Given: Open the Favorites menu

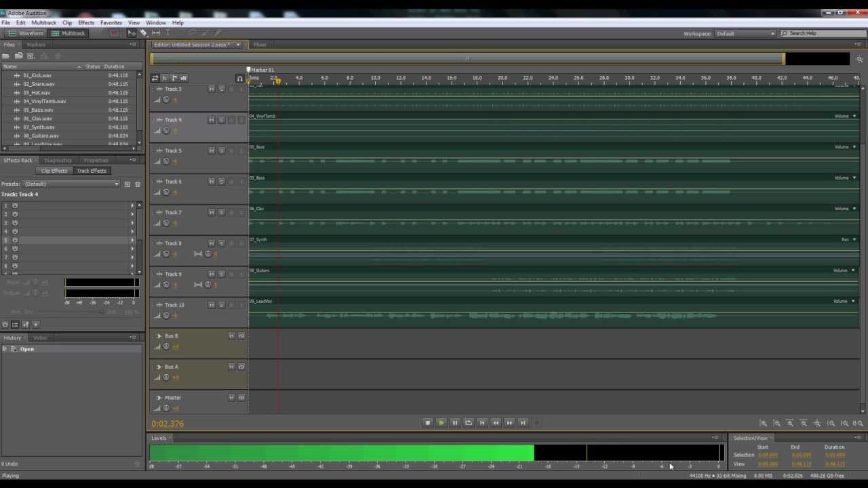Looking at the screenshot, I should point(111,22).
